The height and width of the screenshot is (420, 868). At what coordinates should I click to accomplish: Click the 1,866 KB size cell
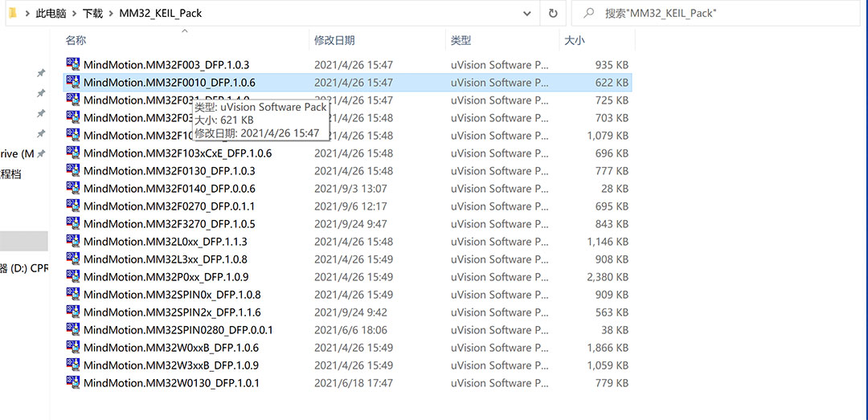click(x=608, y=348)
